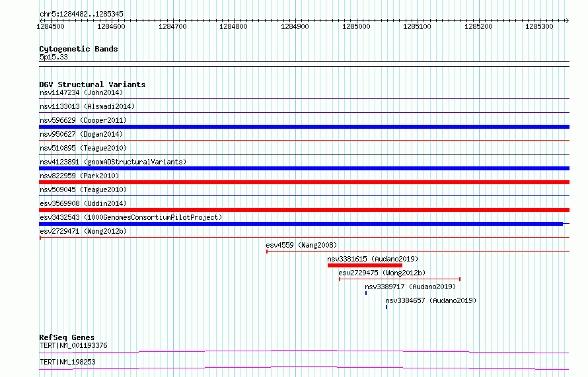Click ruler position 1284600

click(112, 26)
